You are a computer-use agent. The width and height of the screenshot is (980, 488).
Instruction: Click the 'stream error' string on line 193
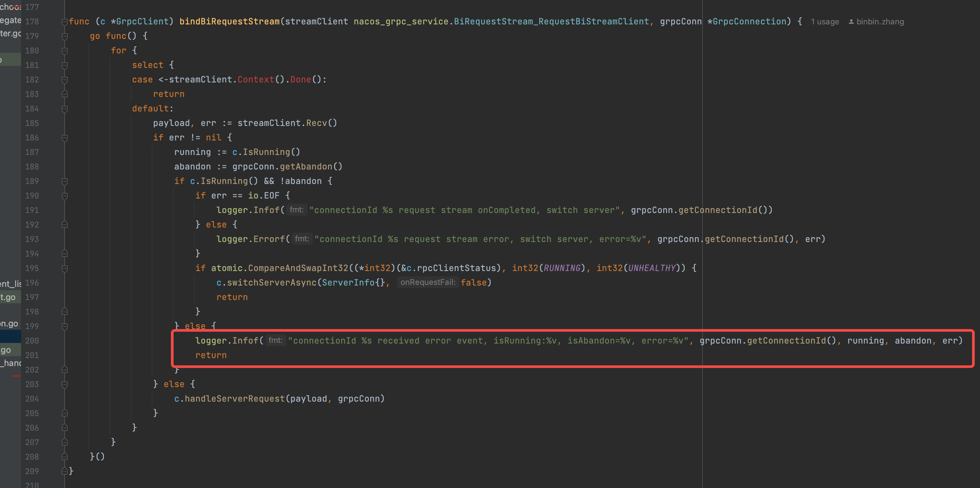(x=477, y=239)
